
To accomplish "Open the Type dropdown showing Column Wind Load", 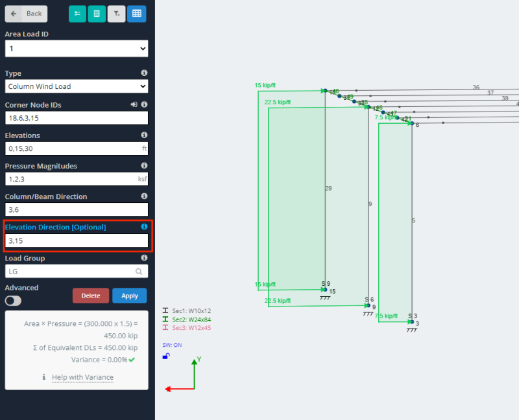I will click(x=77, y=86).
